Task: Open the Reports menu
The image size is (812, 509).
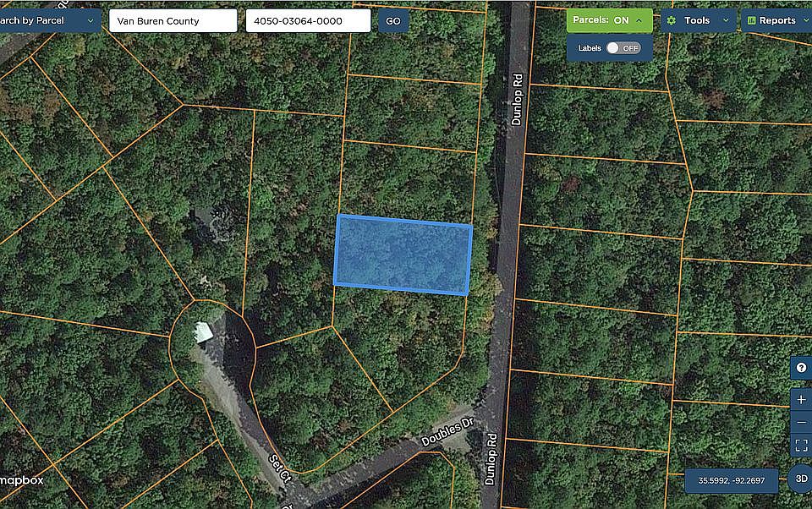Action: 776,20
